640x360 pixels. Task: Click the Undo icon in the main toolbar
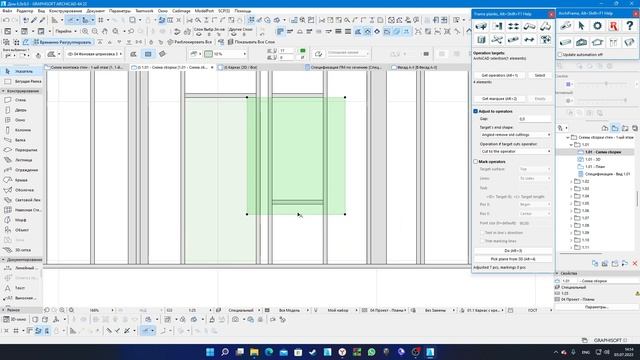click(x=6, y=20)
